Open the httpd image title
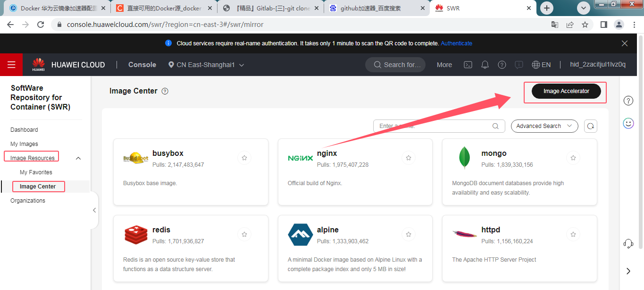Image resolution: width=644 pixels, height=290 pixels. pyautogui.click(x=491, y=230)
